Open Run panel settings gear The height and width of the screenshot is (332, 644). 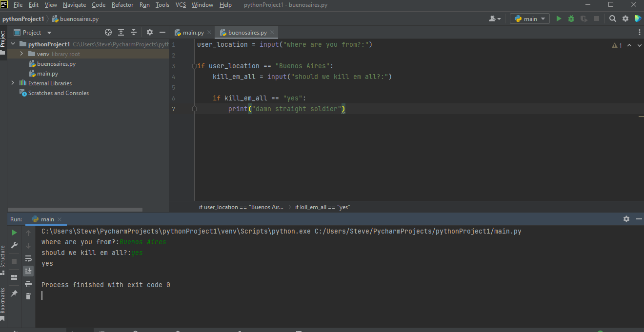pos(626,219)
